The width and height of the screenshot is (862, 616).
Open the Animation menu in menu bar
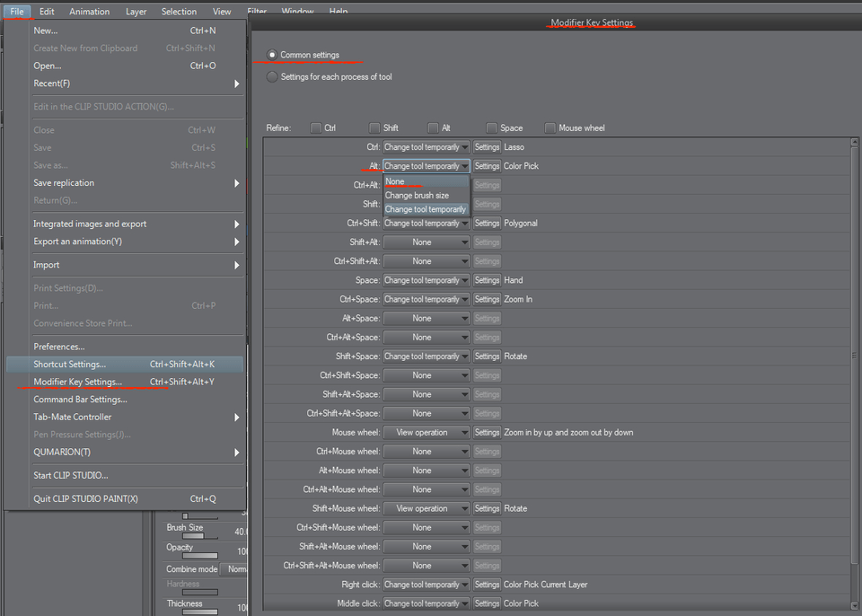(x=89, y=12)
